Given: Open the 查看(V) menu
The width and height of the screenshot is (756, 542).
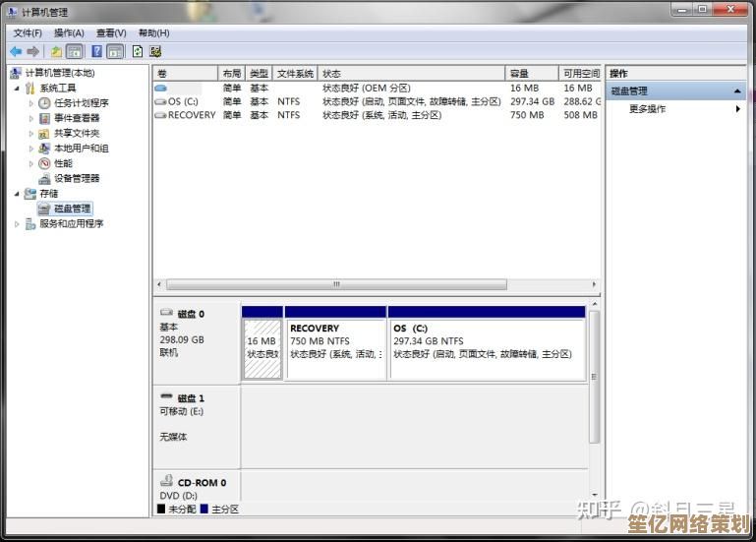Looking at the screenshot, I should coord(111,32).
